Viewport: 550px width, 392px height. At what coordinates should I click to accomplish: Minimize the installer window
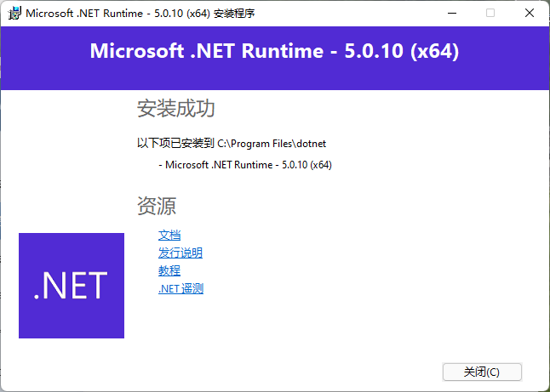point(450,14)
